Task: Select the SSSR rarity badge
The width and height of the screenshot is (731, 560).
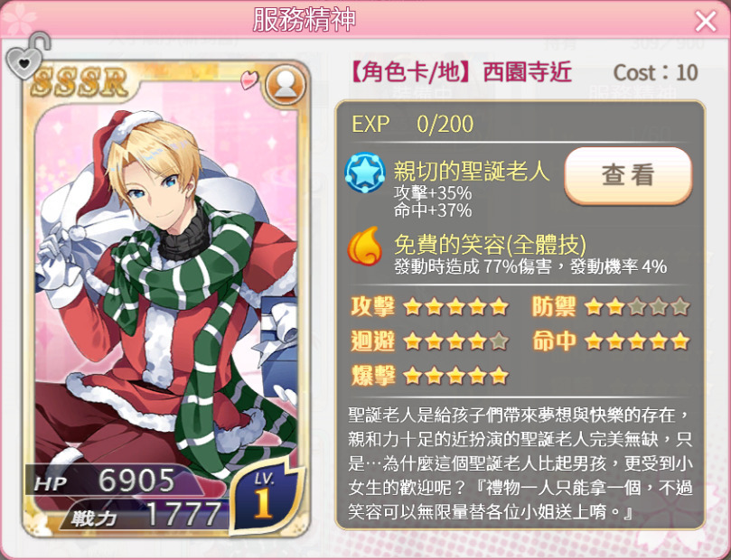Action: (x=80, y=82)
